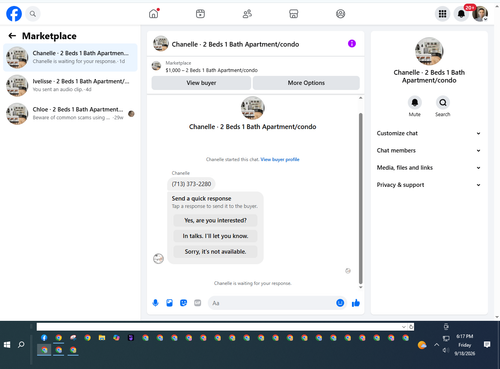The height and width of the screenshot is (369, 500).
Task: Open the emoji picker in message box
Action: (340, 303)
